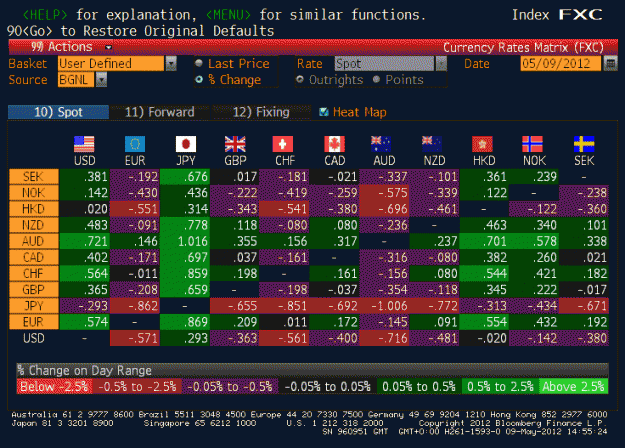625x448 pixels.
Task: Click the 0.05% to 0.5% legend swatch
Action: (419, 386)
